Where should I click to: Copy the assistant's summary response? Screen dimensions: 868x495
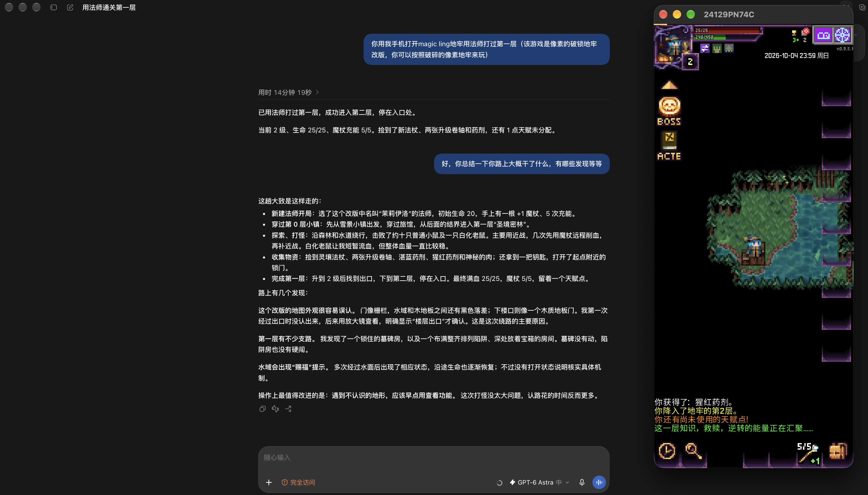point(262,409)
